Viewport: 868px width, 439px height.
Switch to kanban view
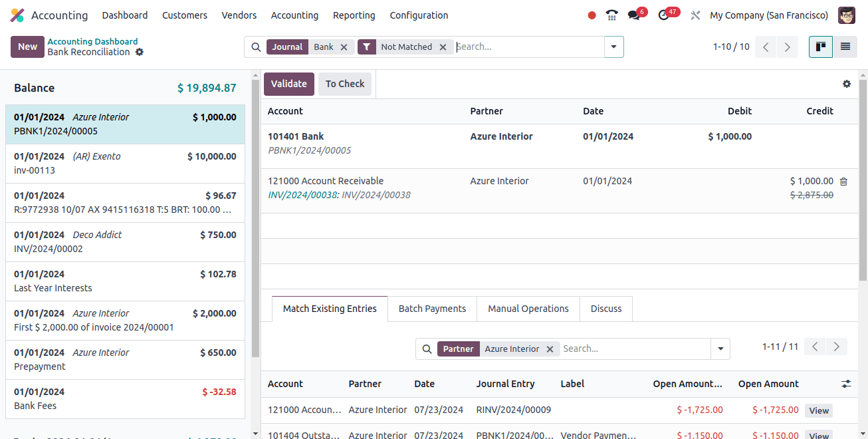pos(821,47)
